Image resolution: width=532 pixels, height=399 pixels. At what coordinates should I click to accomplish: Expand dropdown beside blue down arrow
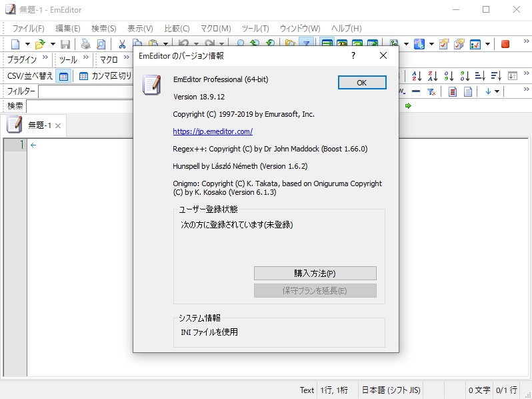[x=497, y=91]
